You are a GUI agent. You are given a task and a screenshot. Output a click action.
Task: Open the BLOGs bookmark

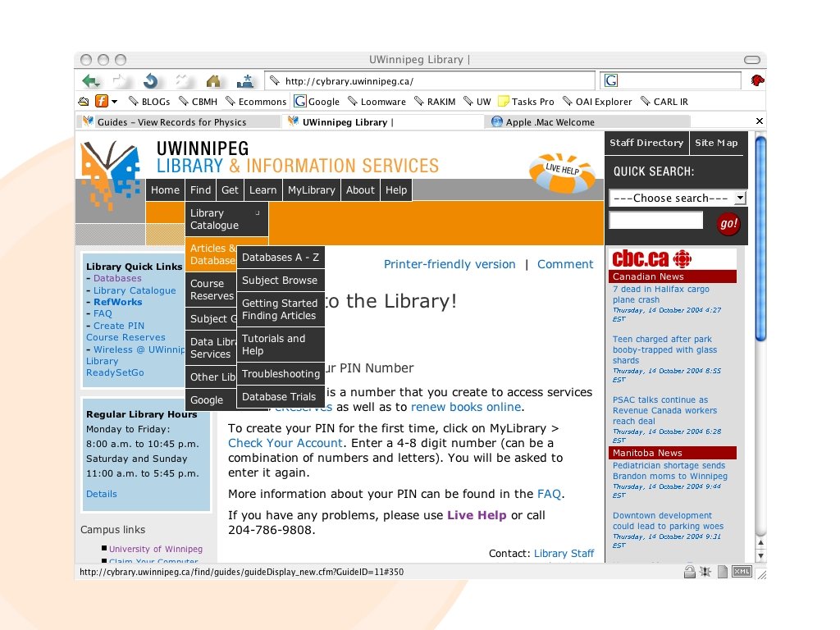[x=149, y=101]
